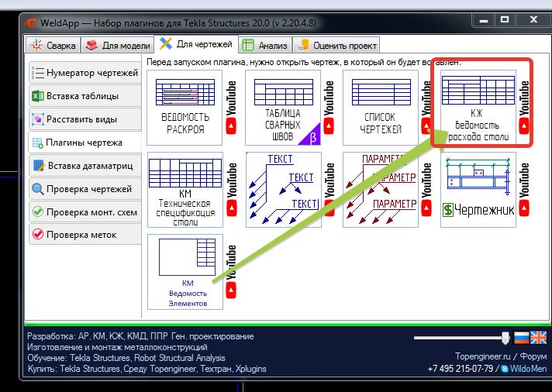Switch language with the Russian flag
Screen dimensions: 552x392
[521, 338]
